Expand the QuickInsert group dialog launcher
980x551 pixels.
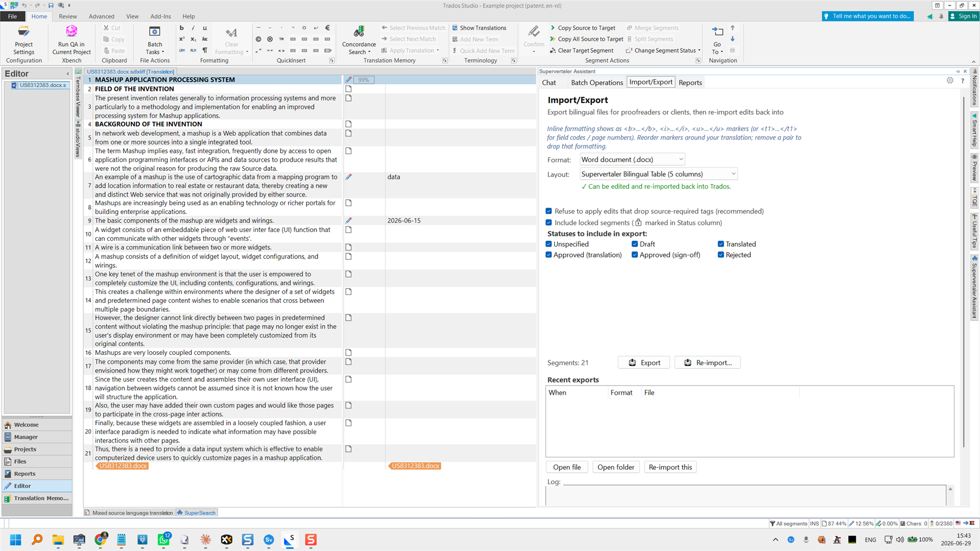pyautogui.click(x=332, y=60)
